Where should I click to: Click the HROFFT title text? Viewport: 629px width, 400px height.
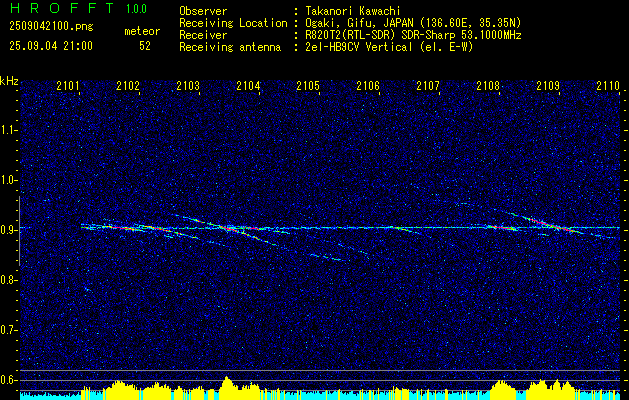pyautogui.click(x=62, y=8)
